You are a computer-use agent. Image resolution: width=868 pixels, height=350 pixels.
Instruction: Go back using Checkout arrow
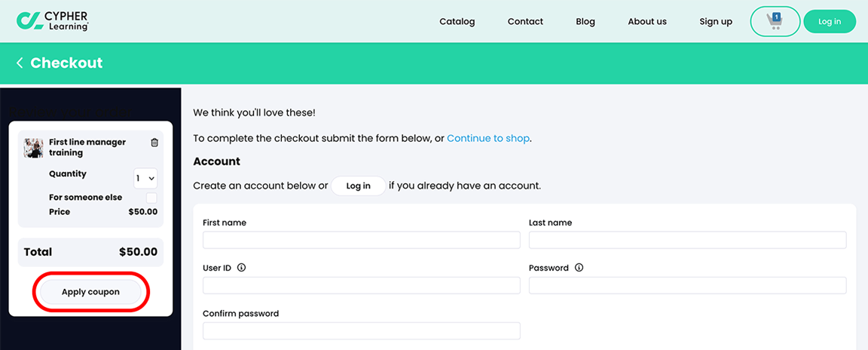[x=20, y=63]
